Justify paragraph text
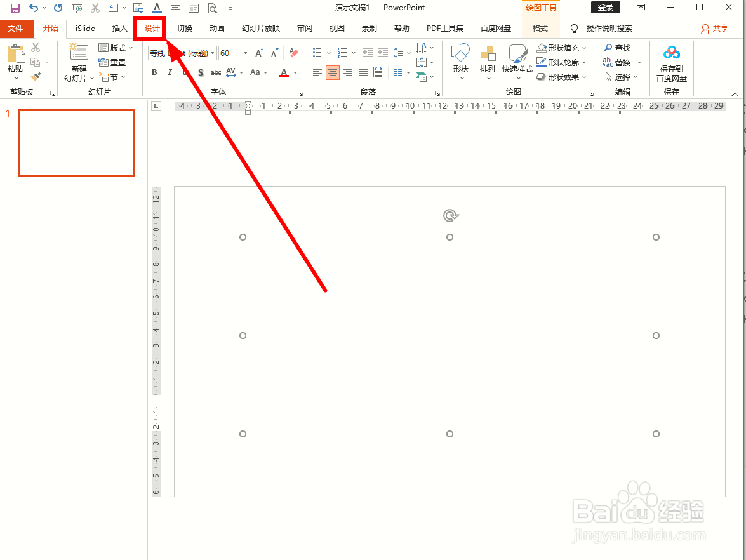Screen dimensions: 746x560 [363, 72]
